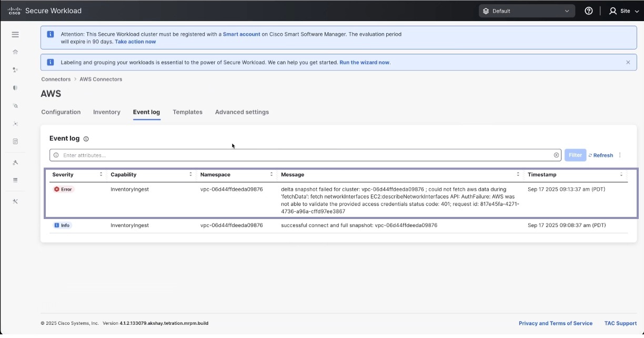The height and width of the screenshot is (338, 644).
Task: Click the help question mark icon
Action: point(589,11)
